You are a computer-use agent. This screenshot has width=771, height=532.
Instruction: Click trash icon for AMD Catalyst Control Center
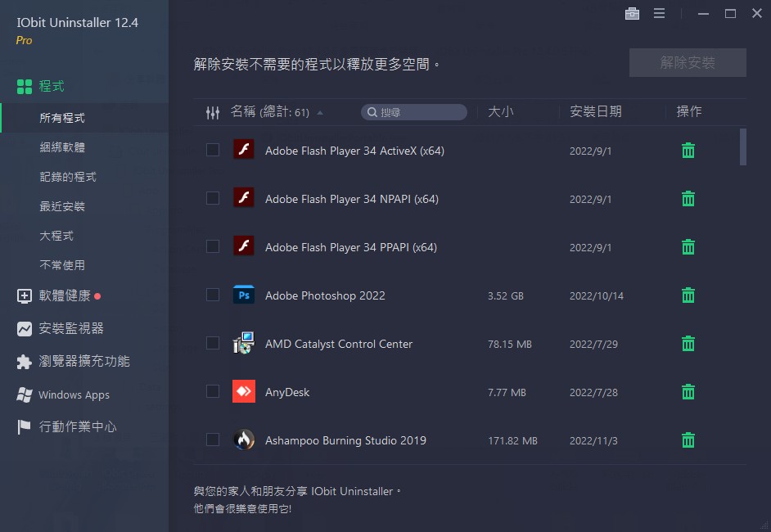688,343
